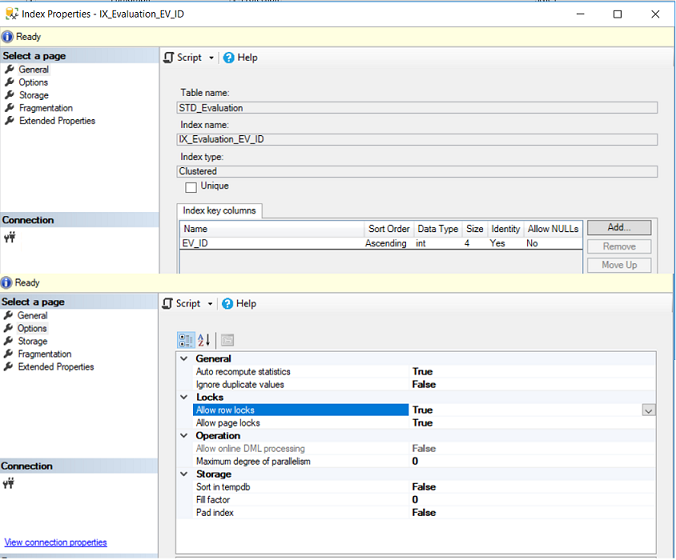Click Script icon above the property grid
The height and width of the screenshot is (560, 676).
(x=169, y=304)
